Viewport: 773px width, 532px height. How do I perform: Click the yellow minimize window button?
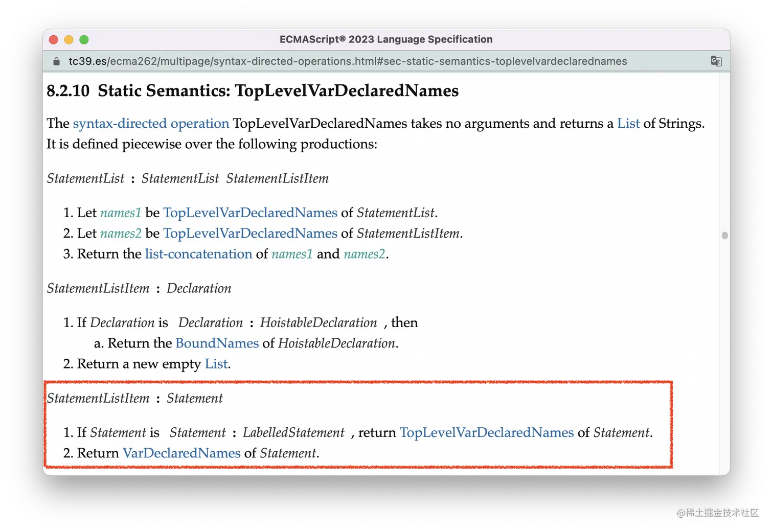(69, 39)
